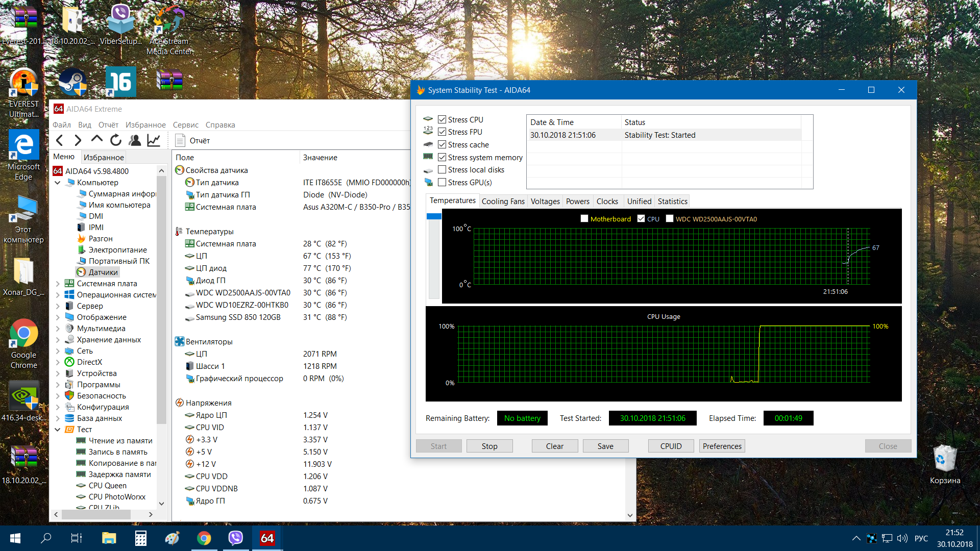Click the refresh icon in AIDA64 toolbar
980x551 pixels.
(116, 140)
